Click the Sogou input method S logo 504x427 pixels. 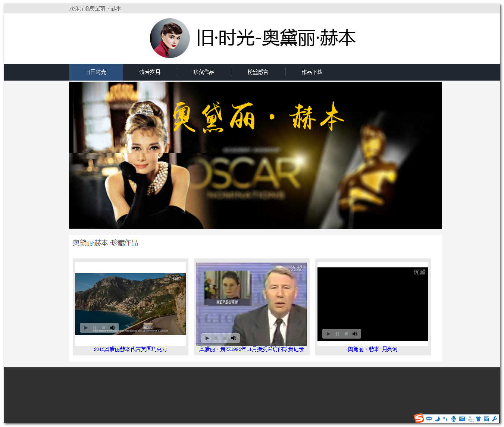[x=419, y=418]
